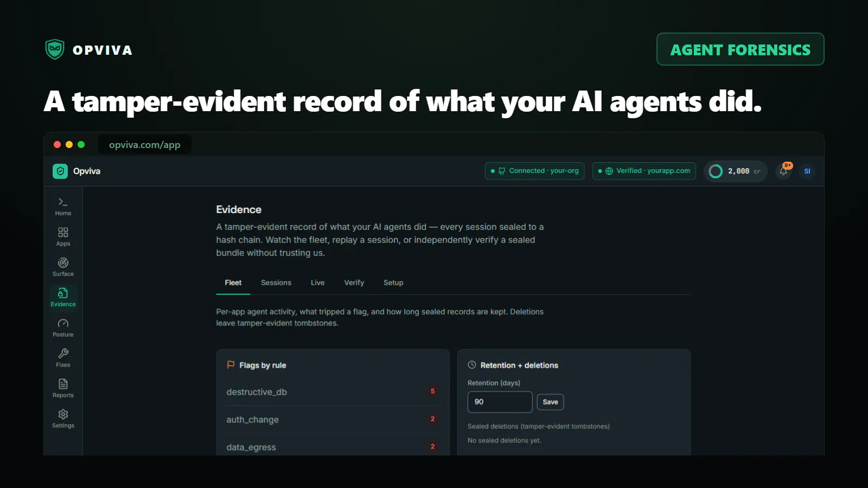Click the opviva.com/app address bar
The width and height of the screenshot is (868, 488).
145,145
